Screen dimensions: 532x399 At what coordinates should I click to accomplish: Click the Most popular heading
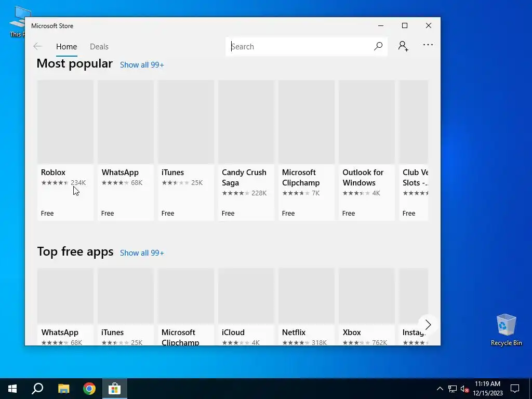pyautogui.click(x=75, y=63)
